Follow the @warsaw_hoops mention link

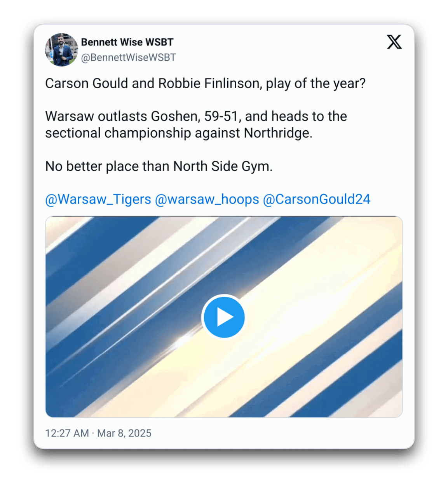(x=207, y=199)
